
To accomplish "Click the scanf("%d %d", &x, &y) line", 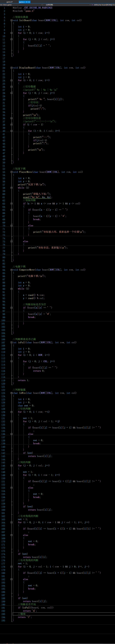I will click(37, 197).
